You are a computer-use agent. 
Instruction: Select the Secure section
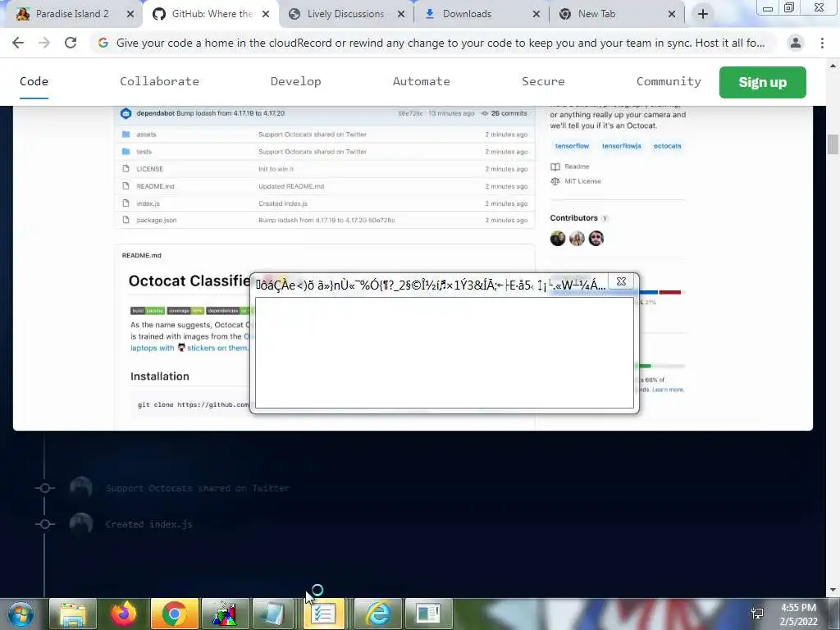coord(543,81)
